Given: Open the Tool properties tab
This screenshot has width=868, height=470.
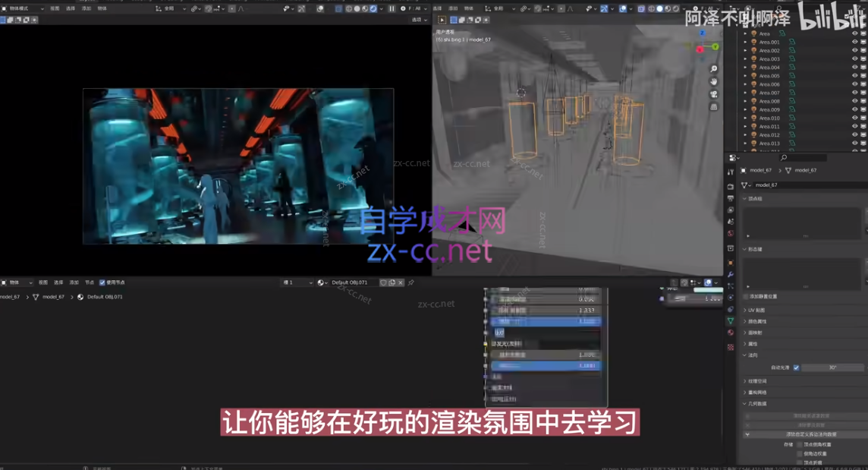Looking at the screenshot, I should pos(731,172).
